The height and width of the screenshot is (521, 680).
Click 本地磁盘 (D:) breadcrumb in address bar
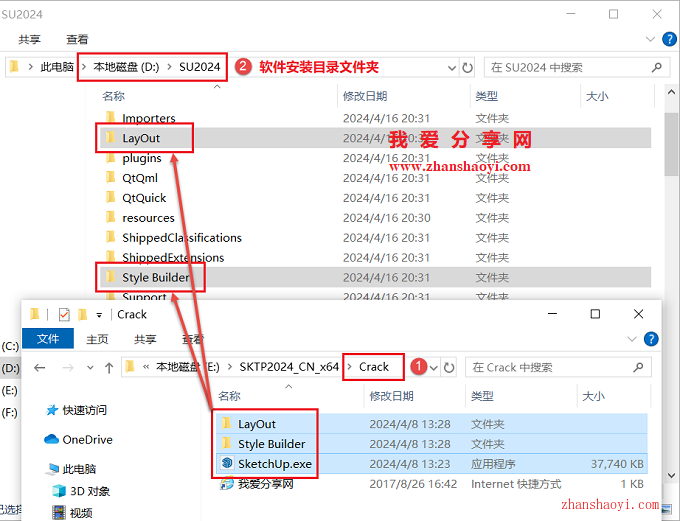tap(126, 67)
